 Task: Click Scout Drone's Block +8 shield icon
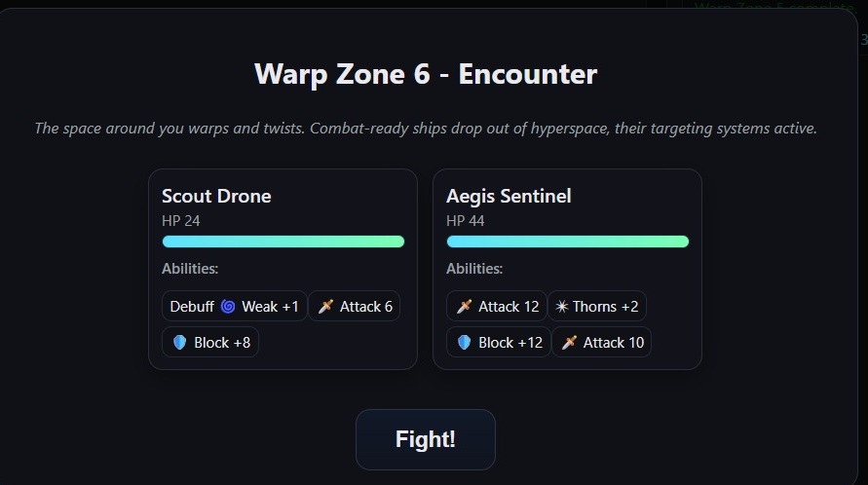tap(179, 343)
